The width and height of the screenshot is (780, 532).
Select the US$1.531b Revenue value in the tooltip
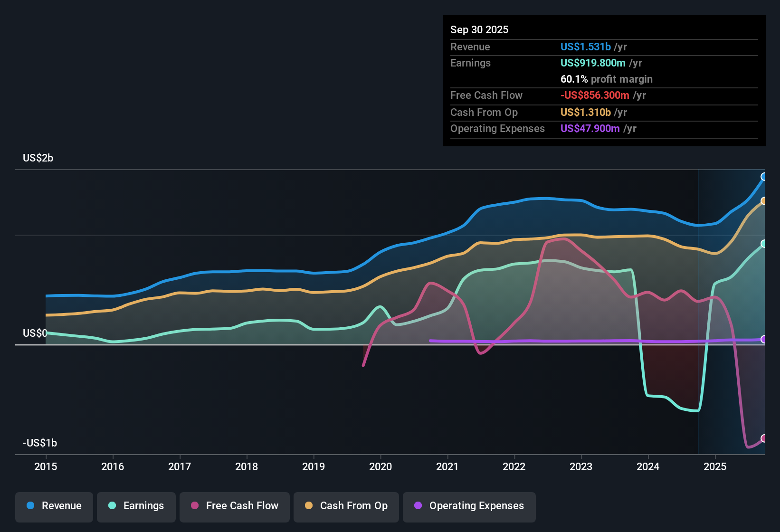coord(585,47)
